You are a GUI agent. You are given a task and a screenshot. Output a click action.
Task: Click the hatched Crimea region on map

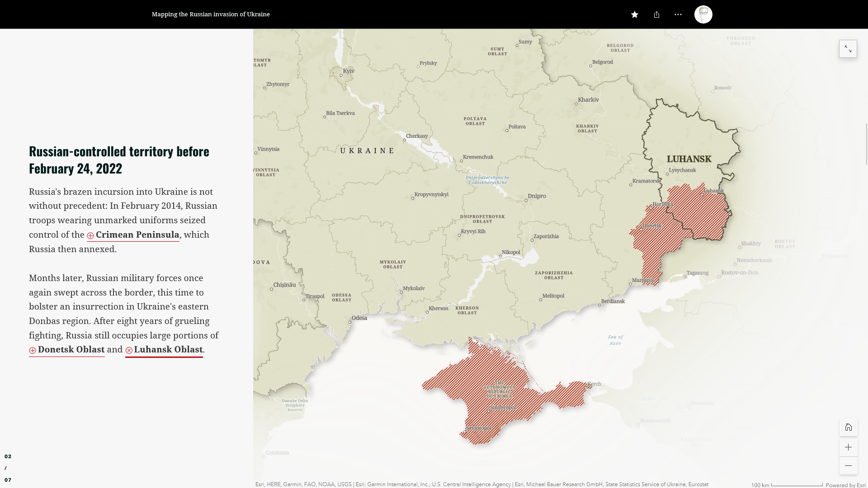[x=479, y=375]
